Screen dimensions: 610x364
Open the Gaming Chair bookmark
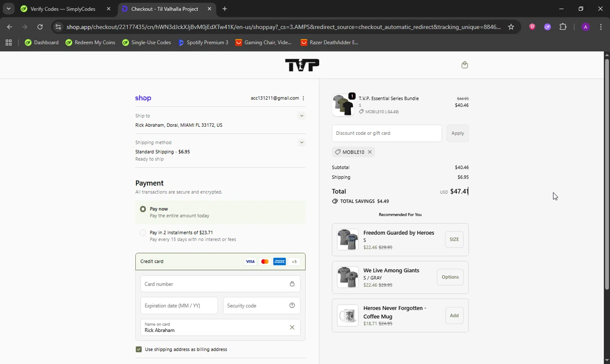pyautogui.click(x=264, y=42)
